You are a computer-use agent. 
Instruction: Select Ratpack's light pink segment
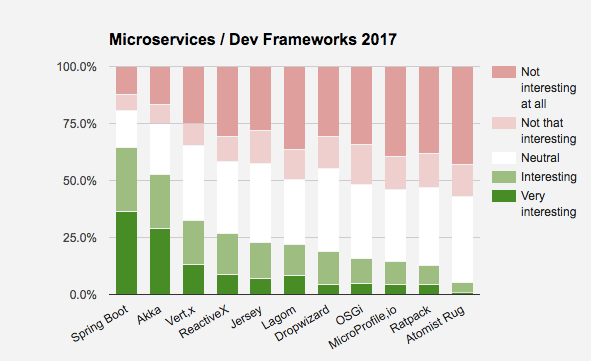[429, 170]
